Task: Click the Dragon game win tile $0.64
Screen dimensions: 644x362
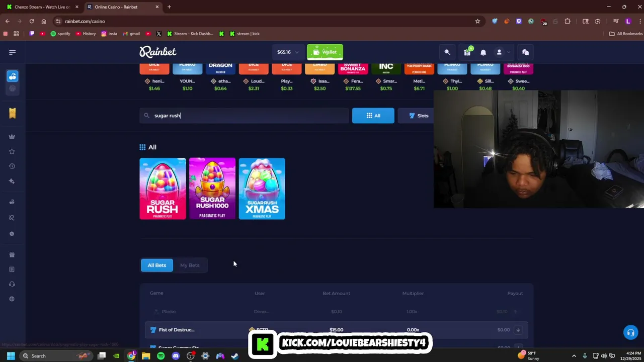Action: pyautogui.click(x=220, y=78)
